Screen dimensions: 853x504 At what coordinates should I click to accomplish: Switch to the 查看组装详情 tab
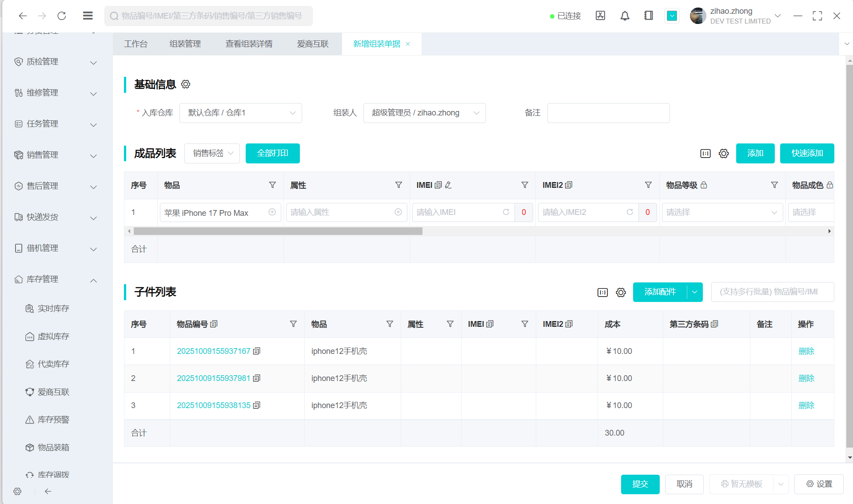tap(249, 44)
